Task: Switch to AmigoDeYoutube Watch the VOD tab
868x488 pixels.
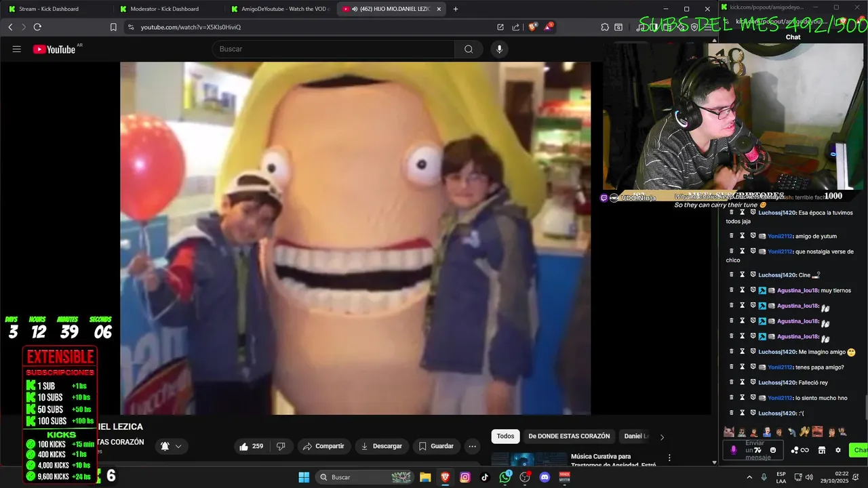Action: pyautogui.click(x=278, y=9)
